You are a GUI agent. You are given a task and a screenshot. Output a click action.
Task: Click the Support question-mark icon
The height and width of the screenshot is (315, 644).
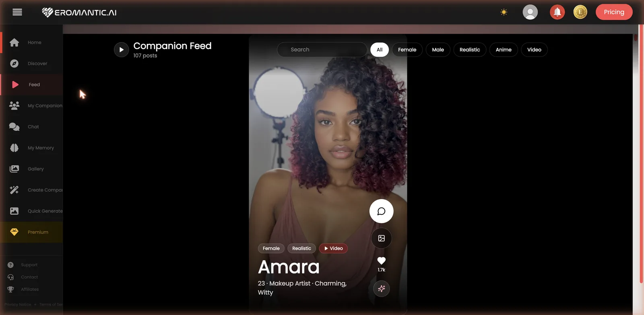[10, 265]
